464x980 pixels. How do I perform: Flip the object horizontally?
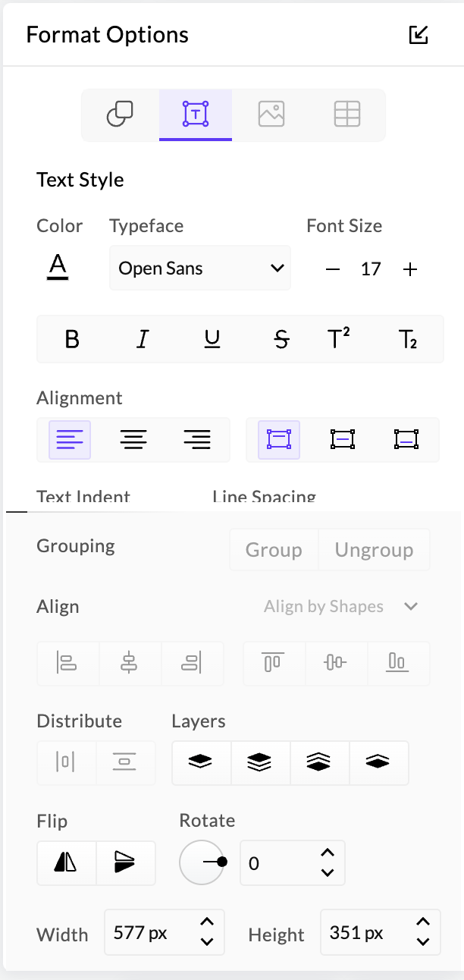tap(66, 863)
